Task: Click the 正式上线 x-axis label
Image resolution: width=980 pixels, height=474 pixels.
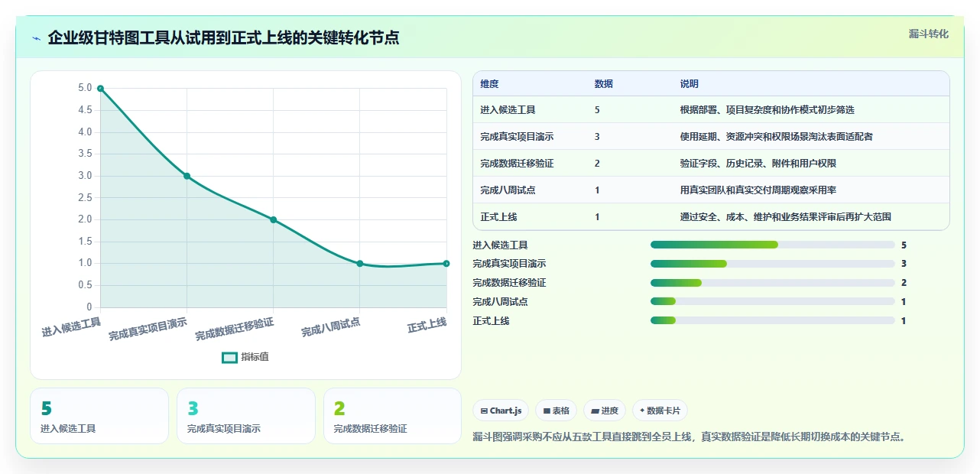Action: pos(427,326)
